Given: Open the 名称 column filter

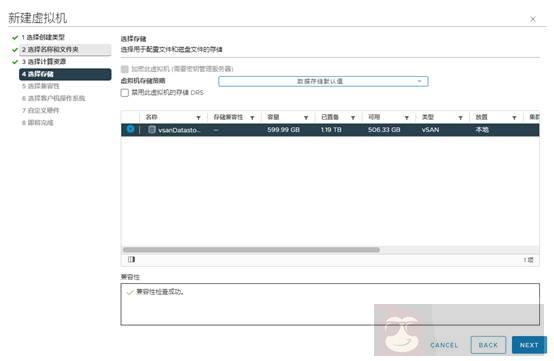Looking at the screenshot, I should [x=198, y=118].
